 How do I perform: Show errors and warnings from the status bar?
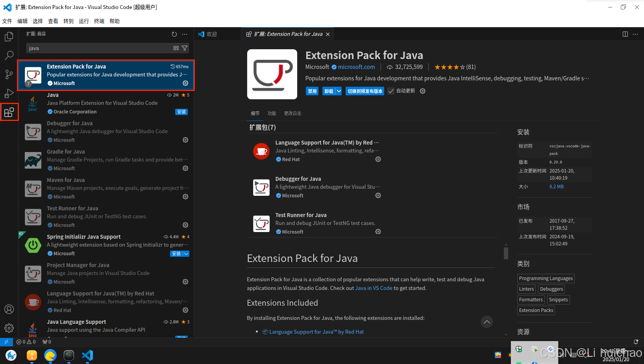point(26,342)
